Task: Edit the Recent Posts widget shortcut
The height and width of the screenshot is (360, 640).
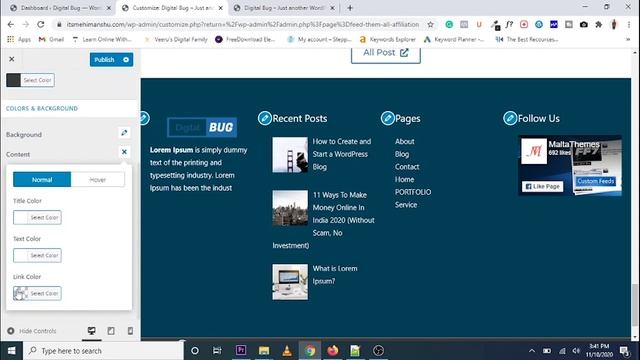Action: tap(264, 118)
